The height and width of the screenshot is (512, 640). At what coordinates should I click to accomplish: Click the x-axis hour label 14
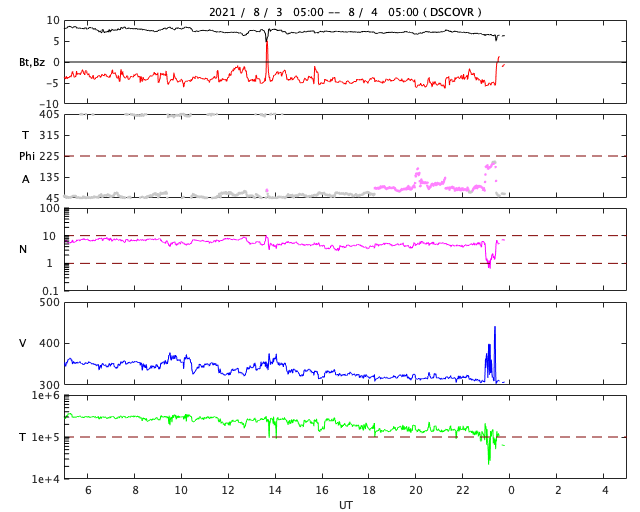pos(275,490)
